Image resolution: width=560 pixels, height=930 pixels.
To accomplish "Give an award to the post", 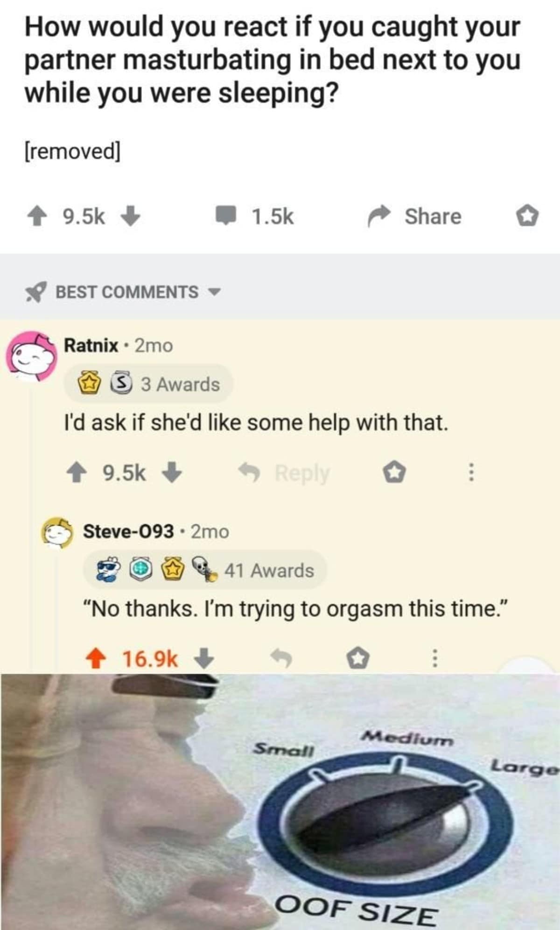I will [527, 217].
